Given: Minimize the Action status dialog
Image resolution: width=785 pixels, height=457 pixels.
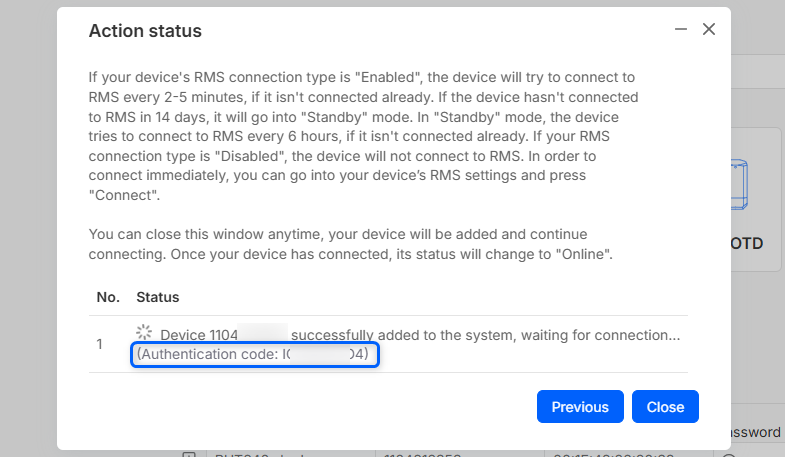Looking at the screenshot, I should (x=681, y=30).
